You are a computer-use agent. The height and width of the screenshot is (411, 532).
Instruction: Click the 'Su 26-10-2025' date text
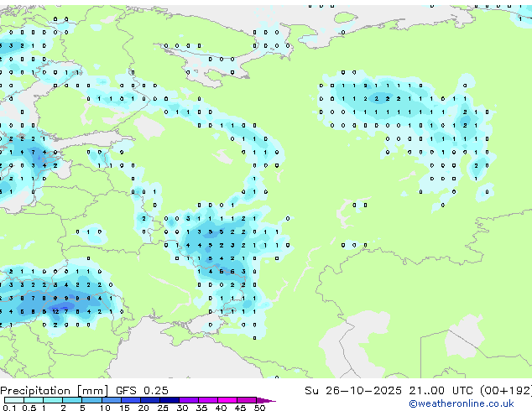353,391
